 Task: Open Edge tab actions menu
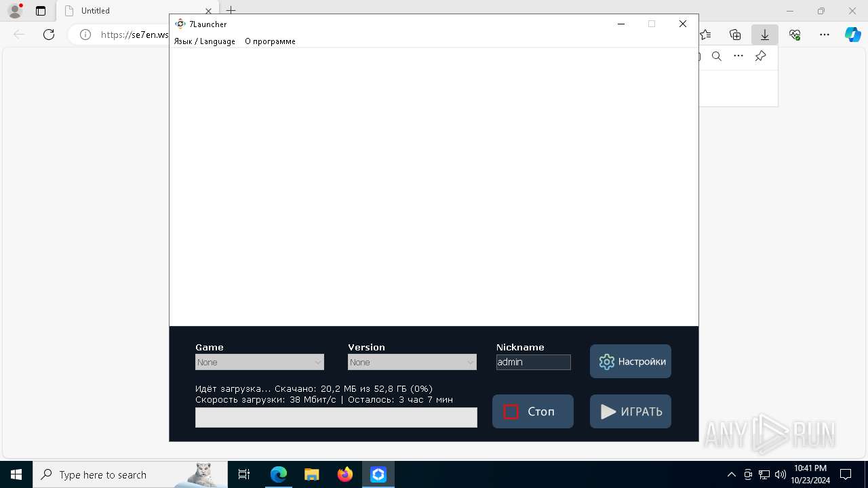pos(41,11)
